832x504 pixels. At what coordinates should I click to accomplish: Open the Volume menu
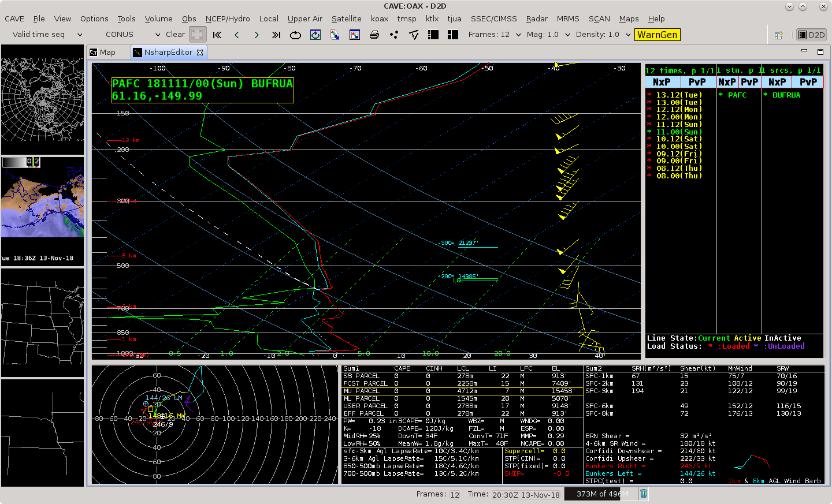pyautogui.click(x=158, y=18)
